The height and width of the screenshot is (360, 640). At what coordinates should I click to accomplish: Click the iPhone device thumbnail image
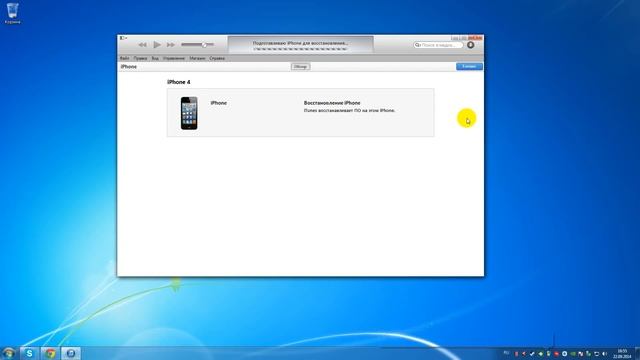189,113
